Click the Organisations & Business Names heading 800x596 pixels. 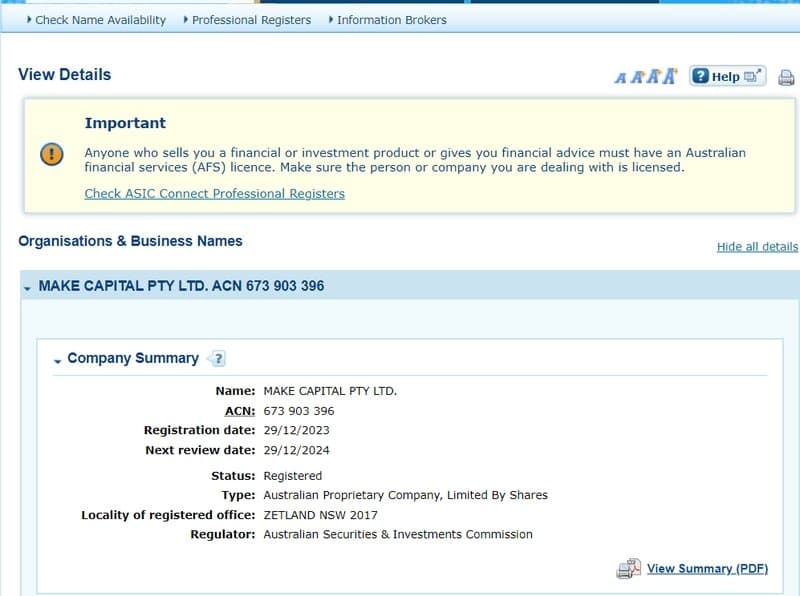coord(130,241)
